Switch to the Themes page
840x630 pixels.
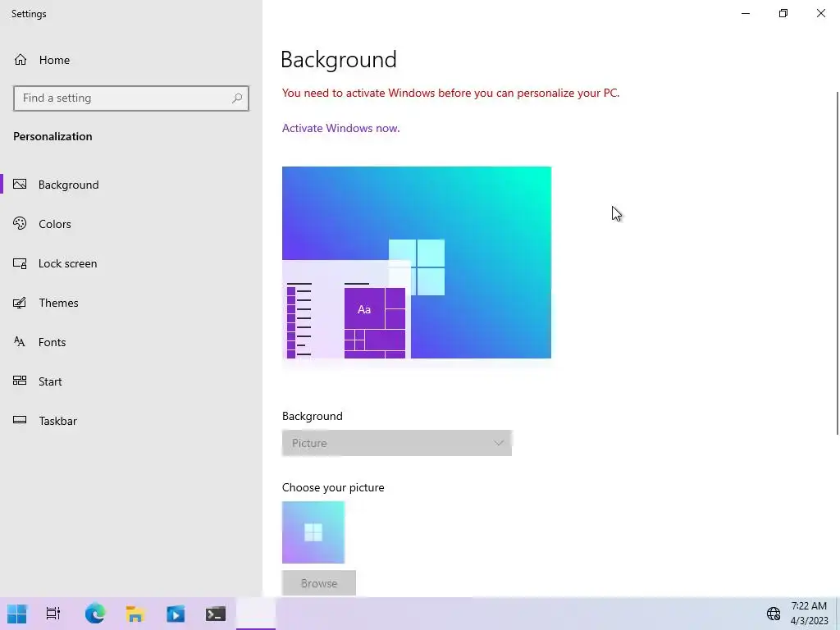tap(131, 303)
